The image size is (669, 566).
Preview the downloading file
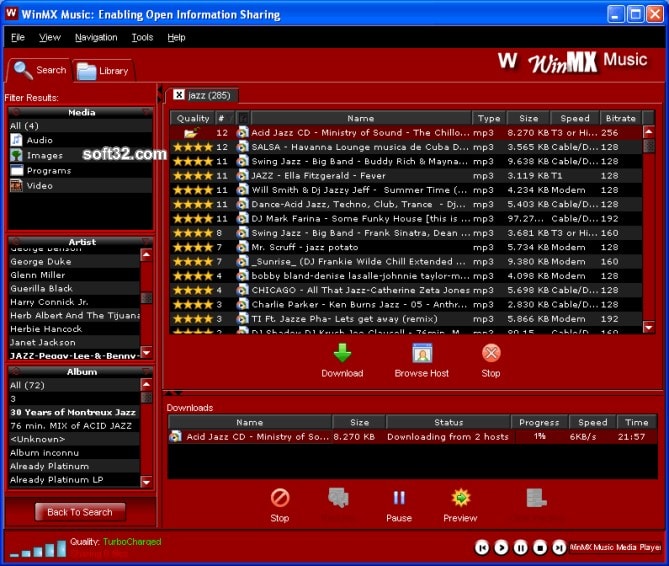[460, 505]
